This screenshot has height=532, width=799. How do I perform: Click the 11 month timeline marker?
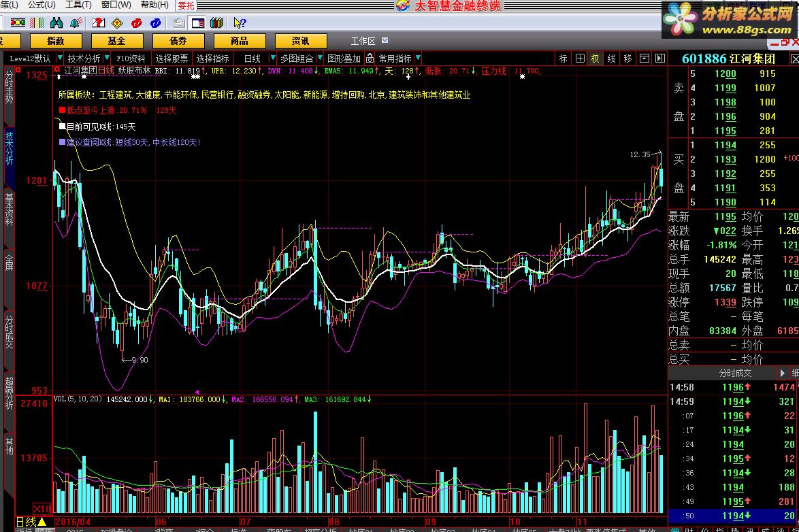tap(582, 522)
